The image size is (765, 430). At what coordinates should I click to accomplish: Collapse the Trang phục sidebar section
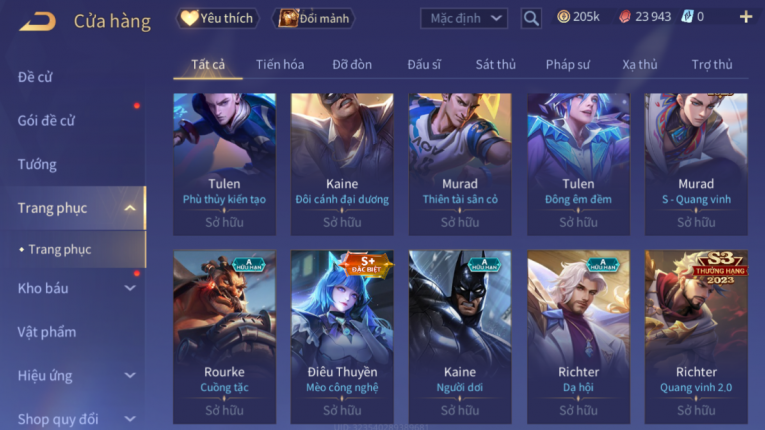130,208
